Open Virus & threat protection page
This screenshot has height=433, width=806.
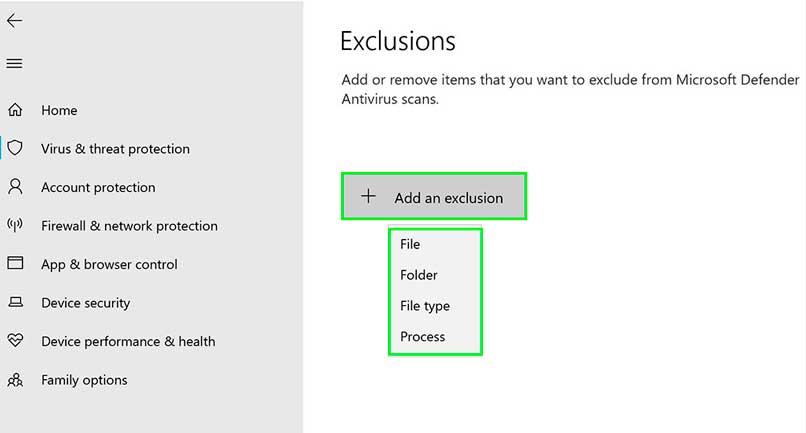115,149
